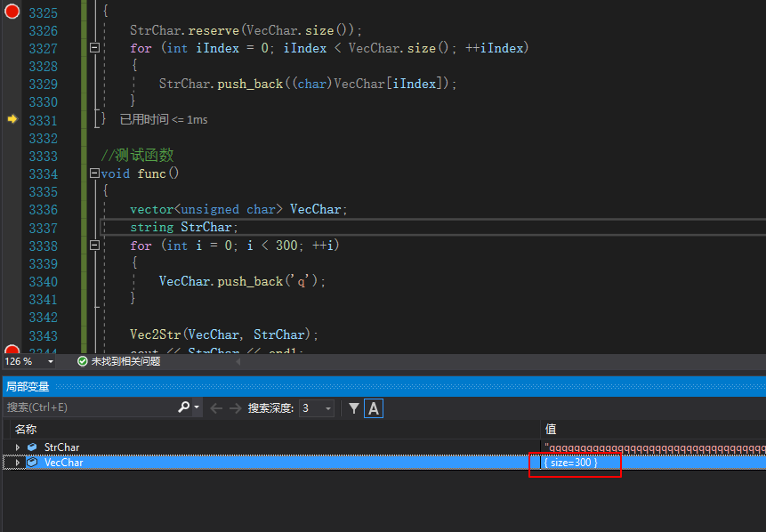This screenshot has width=766, height=532.
Task: Go to next search result arrow
Action: 236,408
